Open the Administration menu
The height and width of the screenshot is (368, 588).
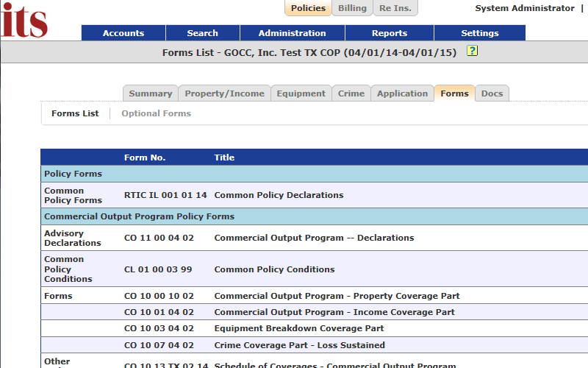292,33
